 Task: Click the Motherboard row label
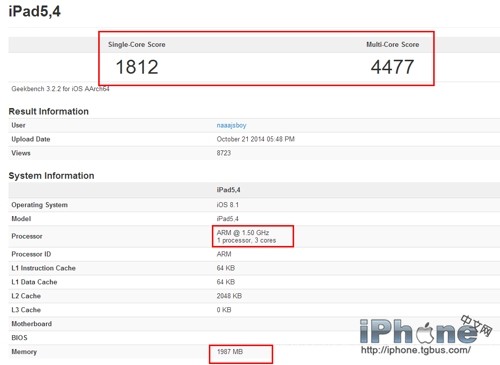point(32,324)
